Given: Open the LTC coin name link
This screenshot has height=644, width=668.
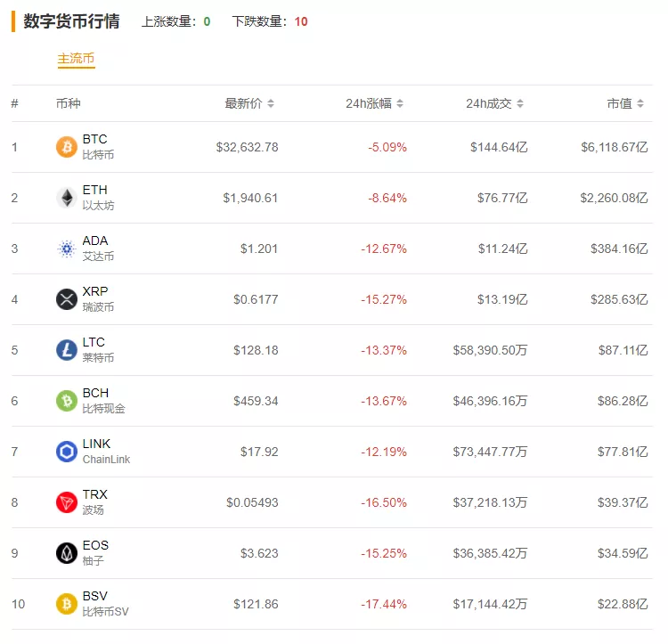Looking at the screenshot, I should tap(94, 342).
